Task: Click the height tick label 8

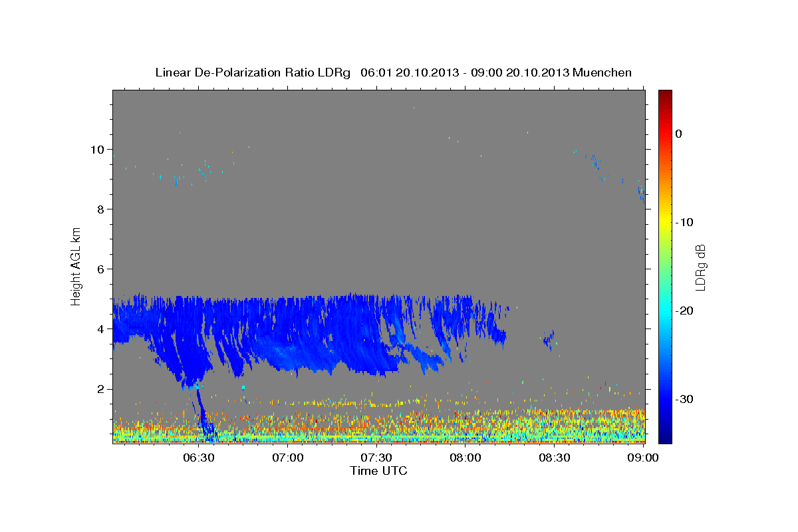Action: point(102,209)
